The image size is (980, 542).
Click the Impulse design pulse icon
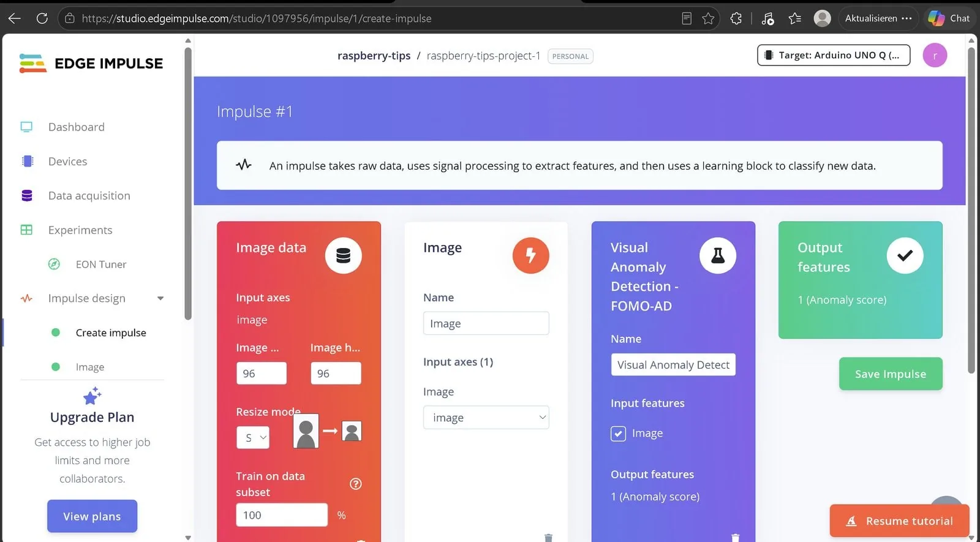coord(26,298)
